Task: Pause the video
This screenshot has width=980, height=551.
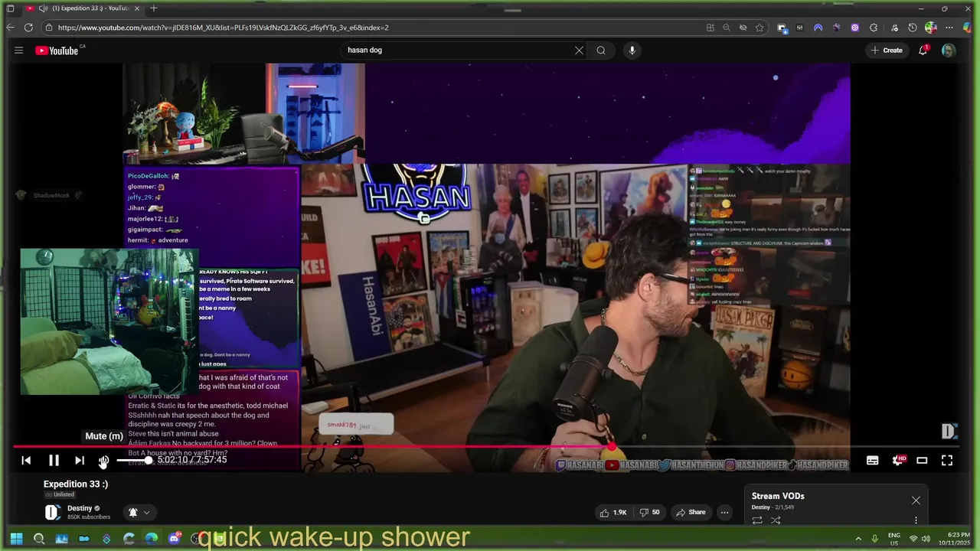Action: 54,460
